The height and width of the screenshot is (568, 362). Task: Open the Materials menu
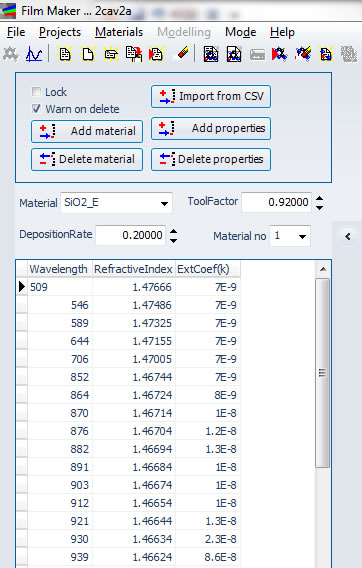click(x=119, y=32)
